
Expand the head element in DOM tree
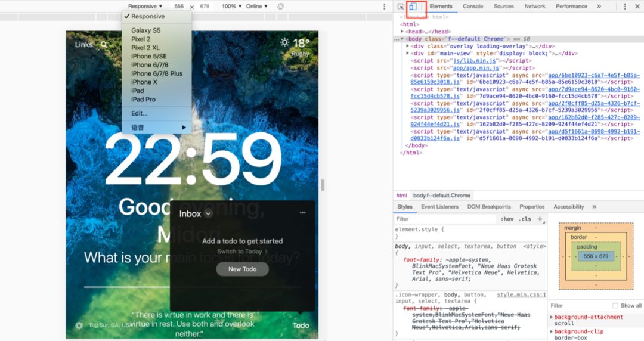click(x=402, y=31)
